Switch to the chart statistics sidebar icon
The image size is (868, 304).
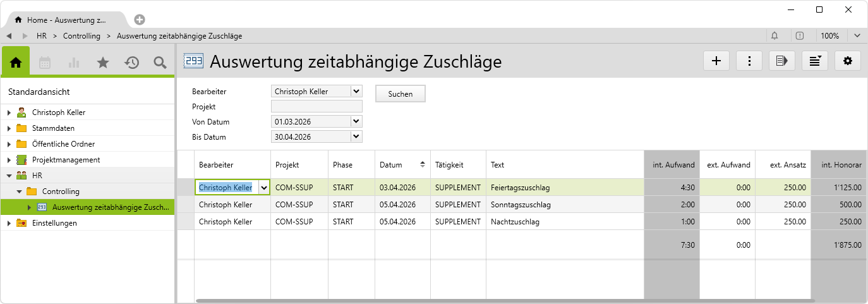click(74, 62)
